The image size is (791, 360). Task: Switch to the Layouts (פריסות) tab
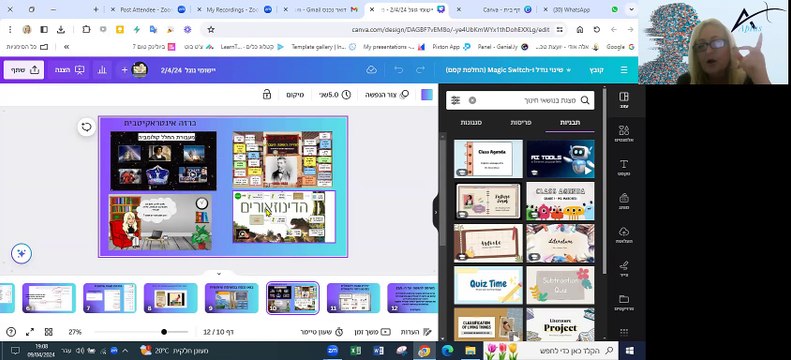tap(521, 123)
